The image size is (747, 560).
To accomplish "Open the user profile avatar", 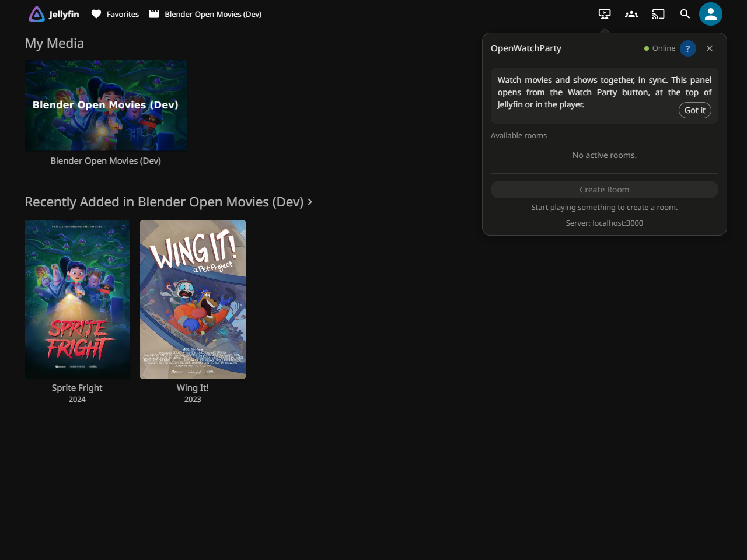I will [711, 14].
